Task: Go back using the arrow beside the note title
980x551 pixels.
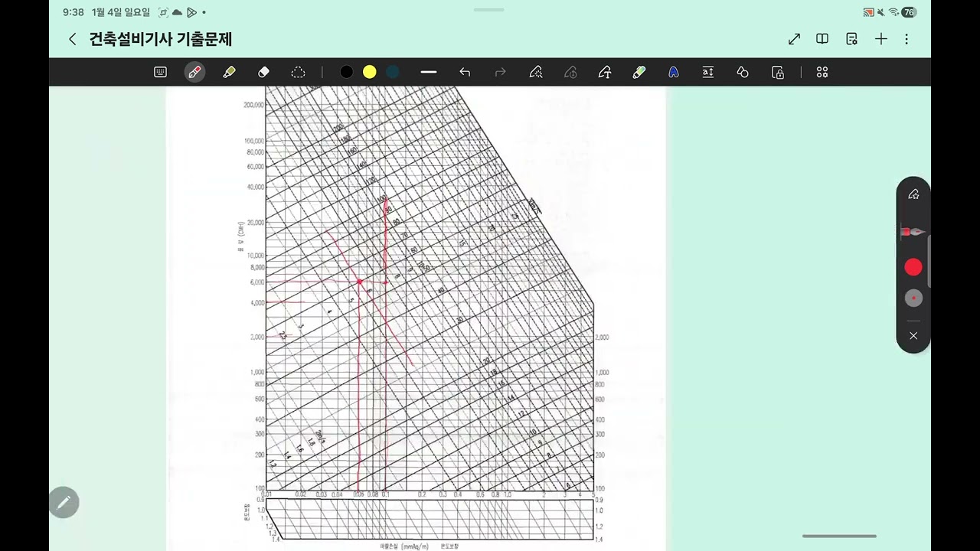Action: coord(72,39)
